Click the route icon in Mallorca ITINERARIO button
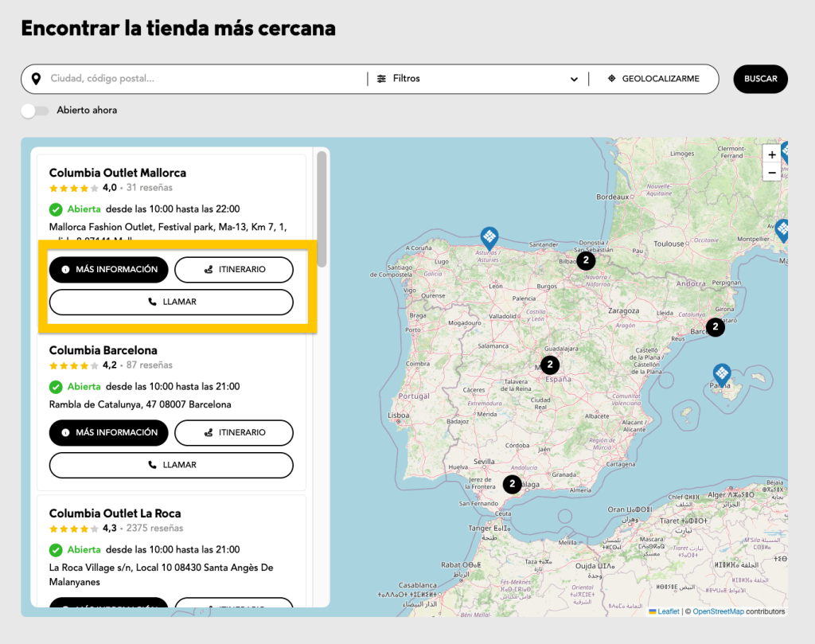 (x=209, y=269)
